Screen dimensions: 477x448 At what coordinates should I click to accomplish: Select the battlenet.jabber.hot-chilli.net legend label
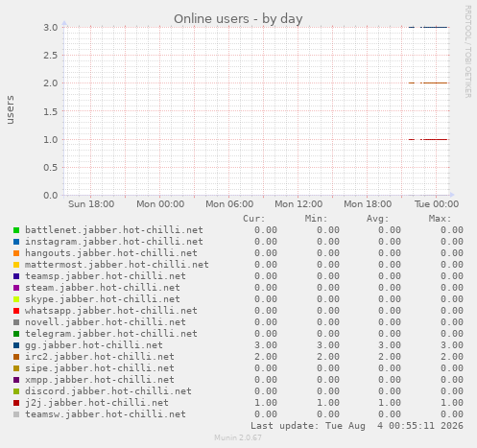[x=114, y=230]
